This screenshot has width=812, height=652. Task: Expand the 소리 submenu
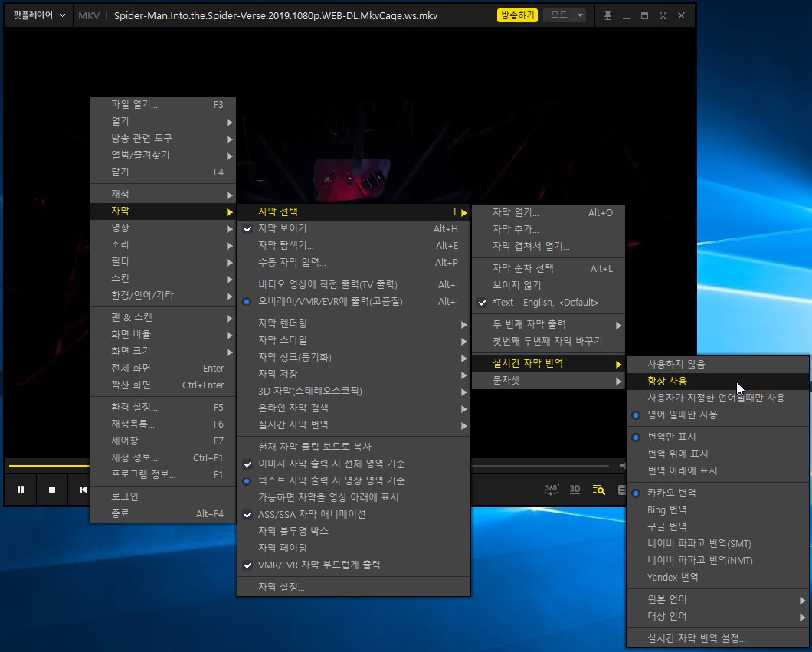pos(163,244)
